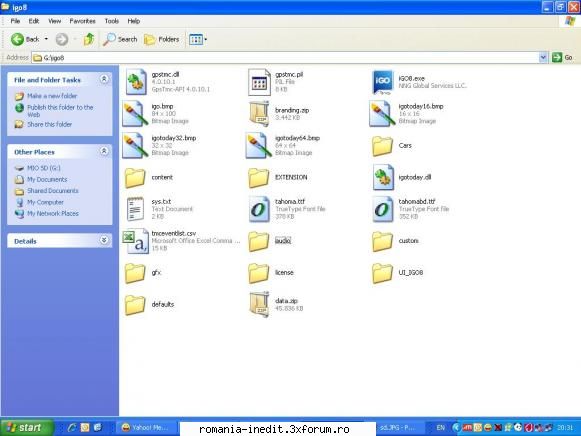Select the tahoma.ttf font file icon

[259, 209]
